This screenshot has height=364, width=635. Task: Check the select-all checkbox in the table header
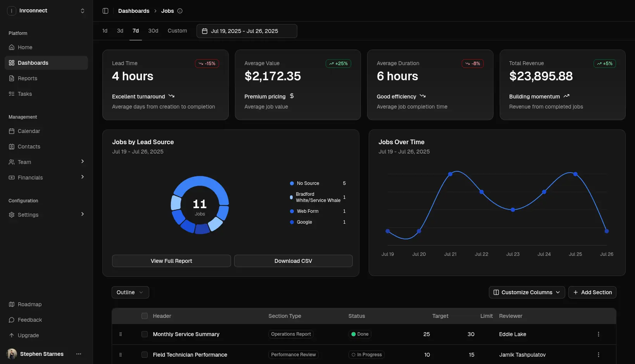coord(144,316)
